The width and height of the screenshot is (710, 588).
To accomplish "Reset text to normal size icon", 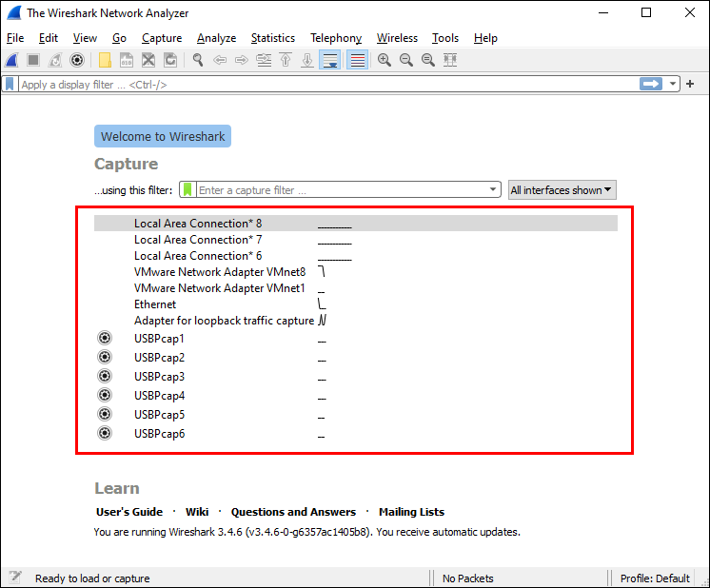I will coord(428,60).
